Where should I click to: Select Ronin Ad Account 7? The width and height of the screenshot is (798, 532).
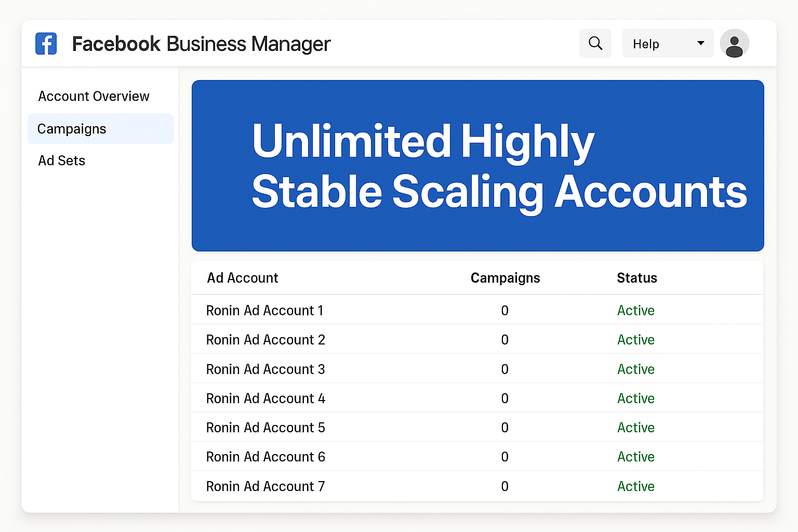[265, 486]
